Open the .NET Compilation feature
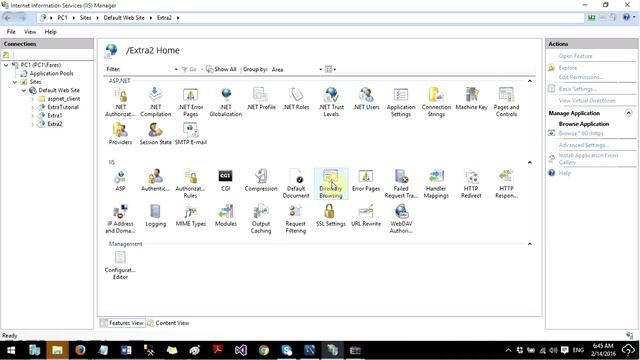Image resolution: width=640 pixels, height=360 pixels. [156, 102]
